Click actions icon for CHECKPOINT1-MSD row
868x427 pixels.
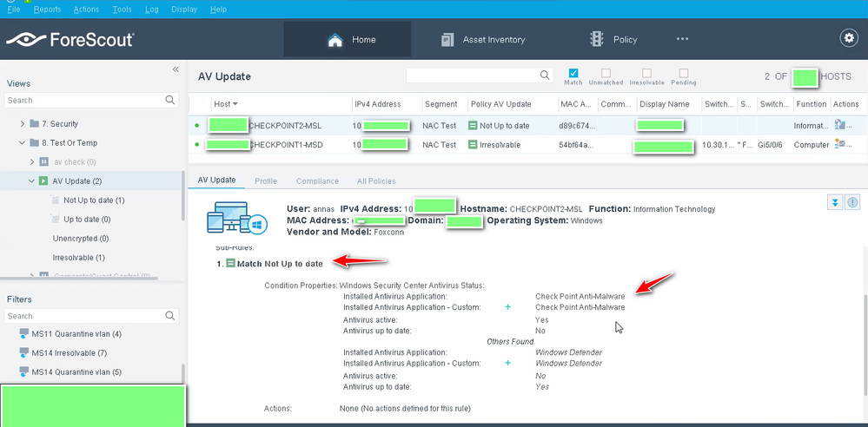[x=839, y=144]
